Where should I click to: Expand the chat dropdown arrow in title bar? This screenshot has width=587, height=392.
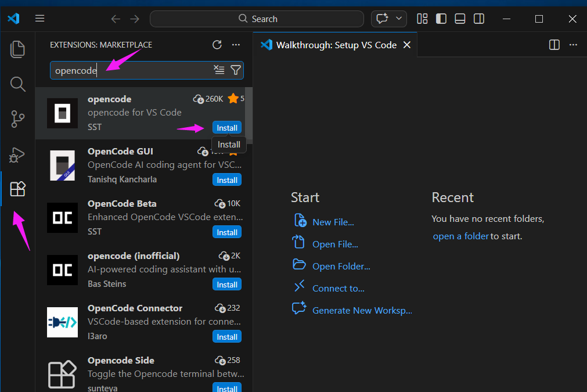pos(399,19)
